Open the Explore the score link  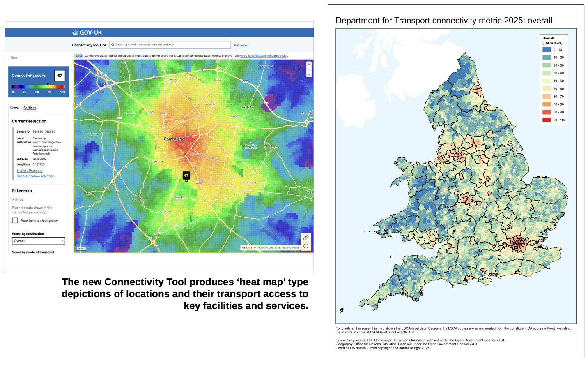click(x=30, y=171)
